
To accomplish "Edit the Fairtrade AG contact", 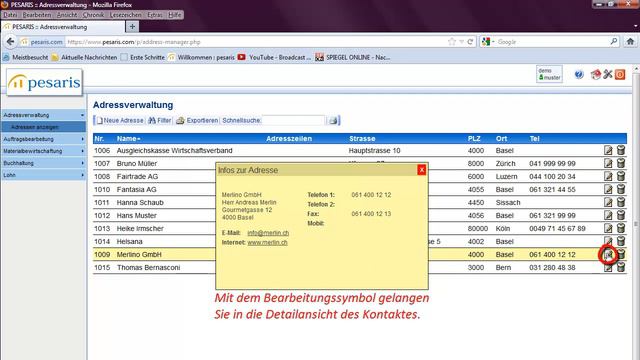I will pos(608,176).
